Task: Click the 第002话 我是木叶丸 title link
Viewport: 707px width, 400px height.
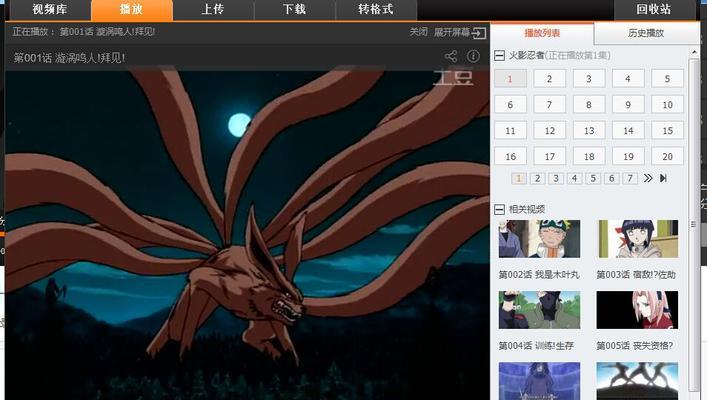Action: click(x=539, y=274)
